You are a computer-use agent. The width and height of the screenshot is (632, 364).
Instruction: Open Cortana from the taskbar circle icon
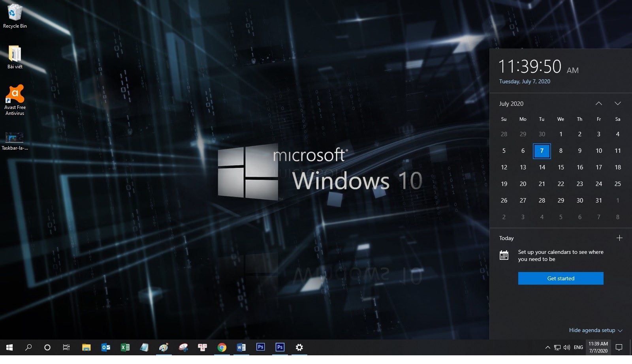(47, 347)
